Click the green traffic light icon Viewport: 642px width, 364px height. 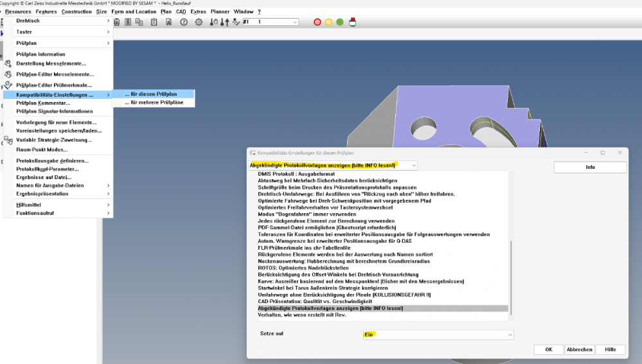339,22
